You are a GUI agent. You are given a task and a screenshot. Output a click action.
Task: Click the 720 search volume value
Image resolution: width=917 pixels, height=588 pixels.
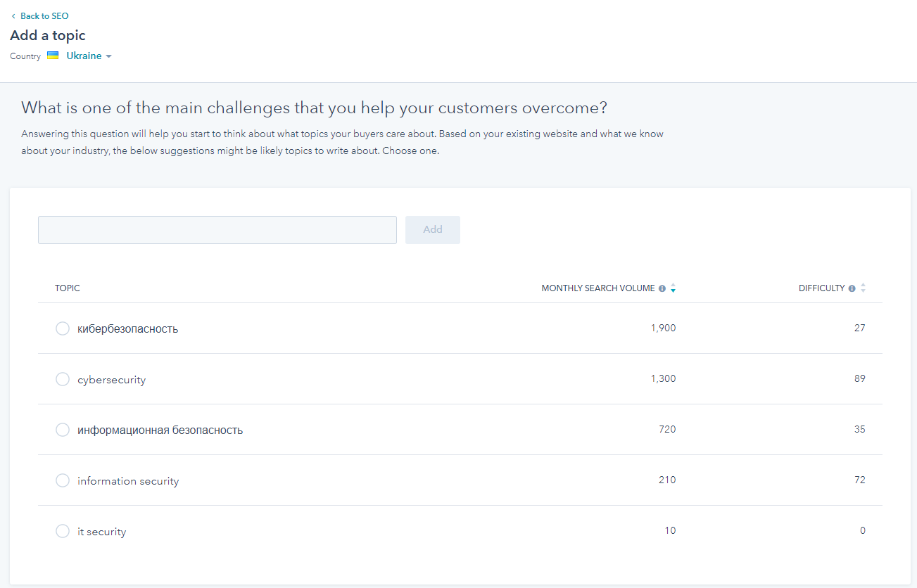(x=667, y=429)
